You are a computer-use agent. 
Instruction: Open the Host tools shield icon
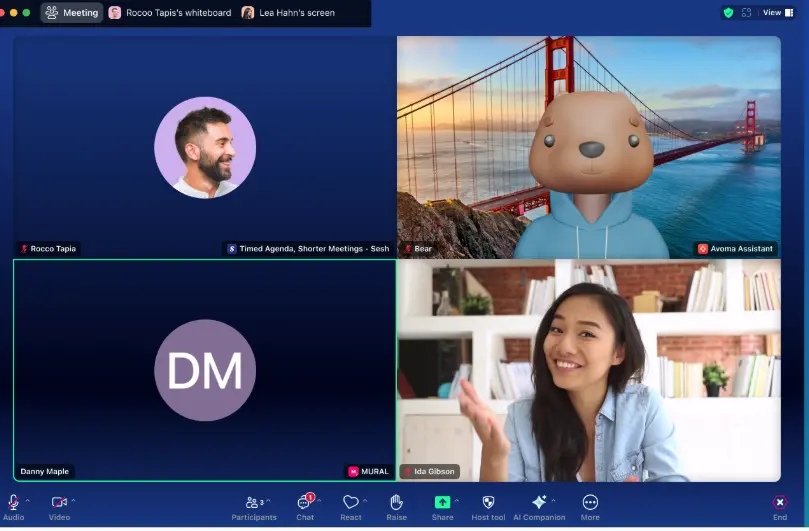(x=488, y=503)
